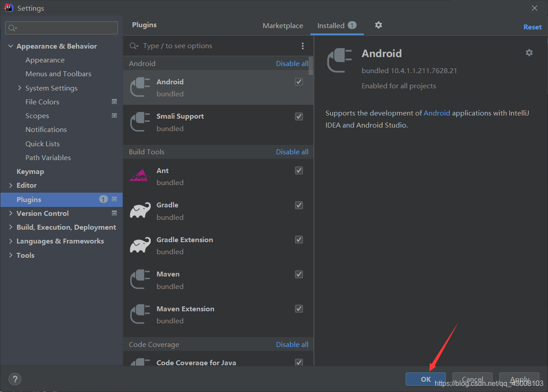Uncheck the Smali Support plugin
Image resolution: width=548 pixels, height=392 pixels.
point(299,116)
